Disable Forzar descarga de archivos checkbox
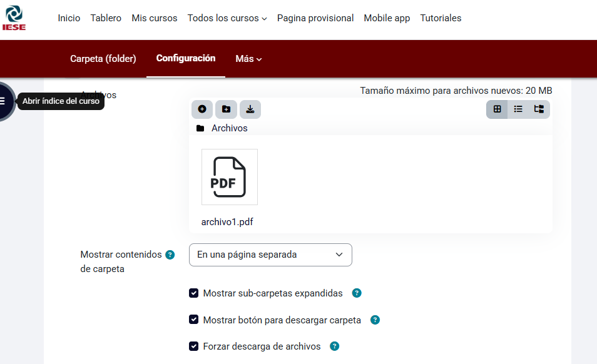The width and height of the screenshot is (597, 364). coord(194,346)
